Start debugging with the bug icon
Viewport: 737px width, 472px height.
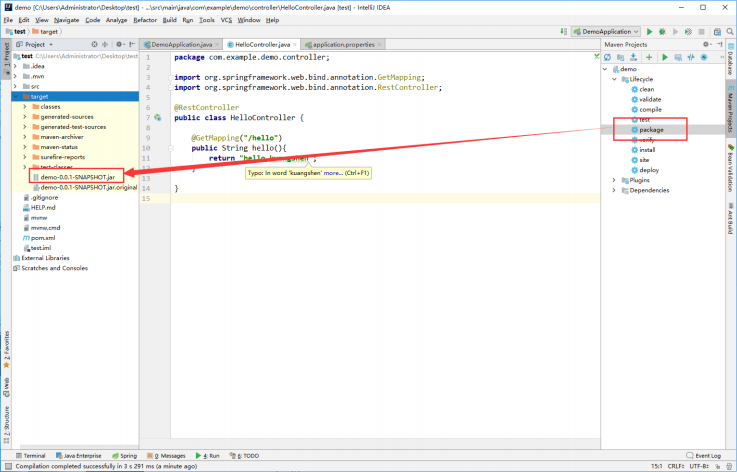click(662, 31)
